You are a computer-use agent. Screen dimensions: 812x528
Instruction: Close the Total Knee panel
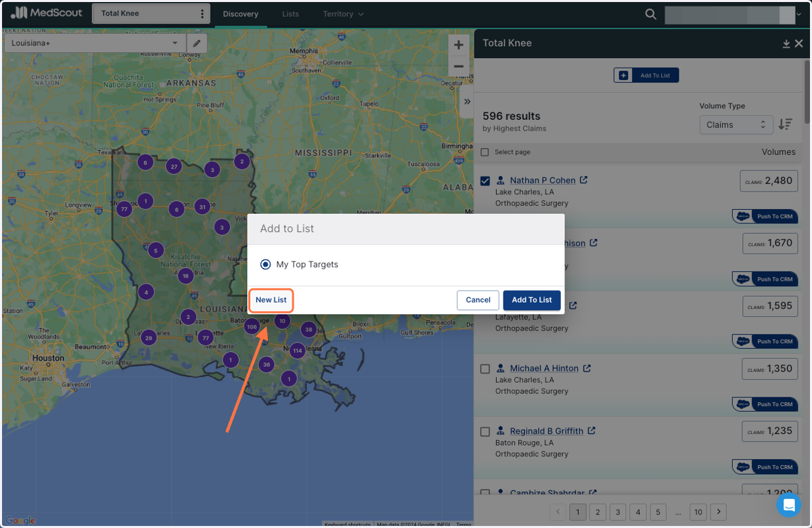(799, 43)
